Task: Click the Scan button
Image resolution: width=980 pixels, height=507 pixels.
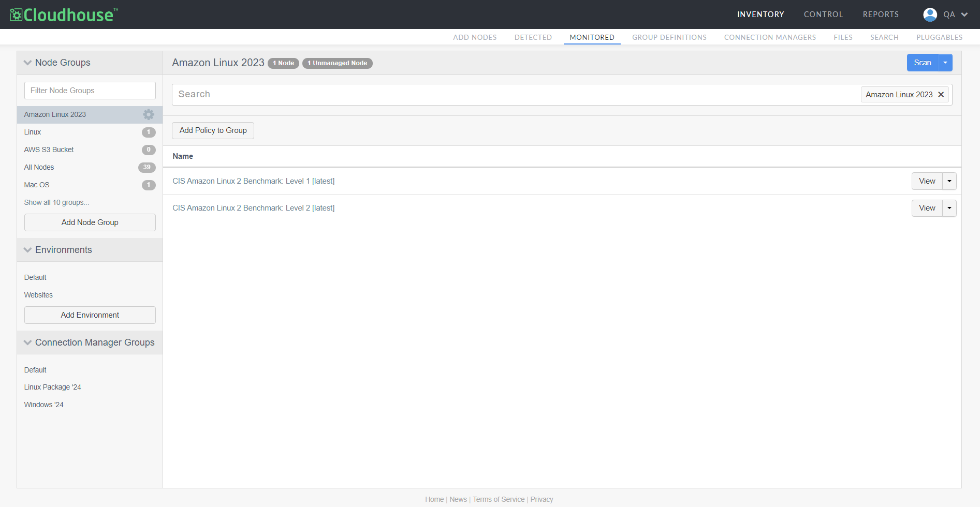Action: (923, 63)
